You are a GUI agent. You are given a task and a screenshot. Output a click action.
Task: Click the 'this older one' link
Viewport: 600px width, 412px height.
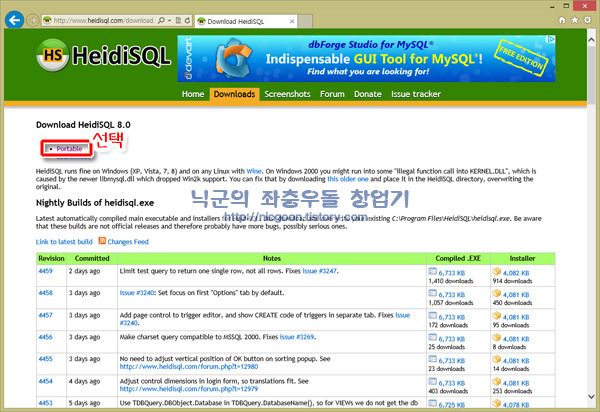348,179
